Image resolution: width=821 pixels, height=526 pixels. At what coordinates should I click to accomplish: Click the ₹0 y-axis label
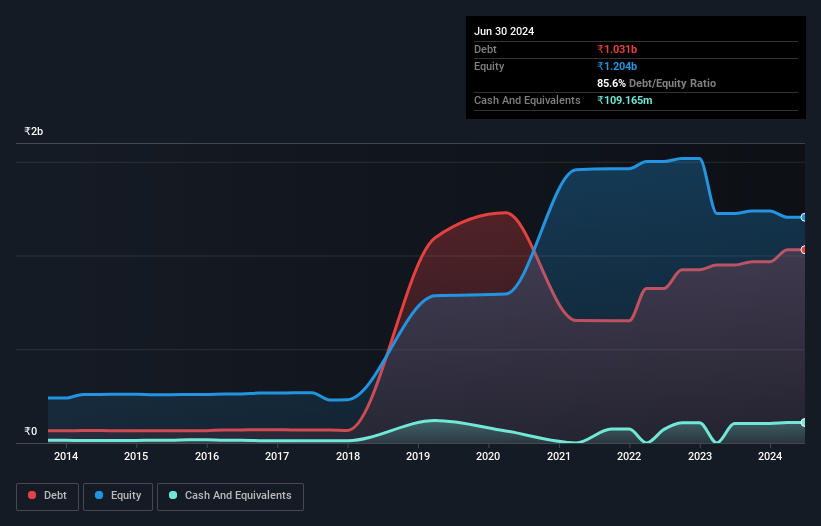tap(30, 431)
